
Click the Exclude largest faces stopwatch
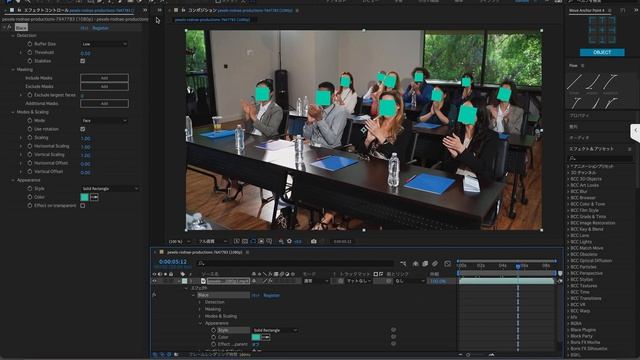pos(30,95)
